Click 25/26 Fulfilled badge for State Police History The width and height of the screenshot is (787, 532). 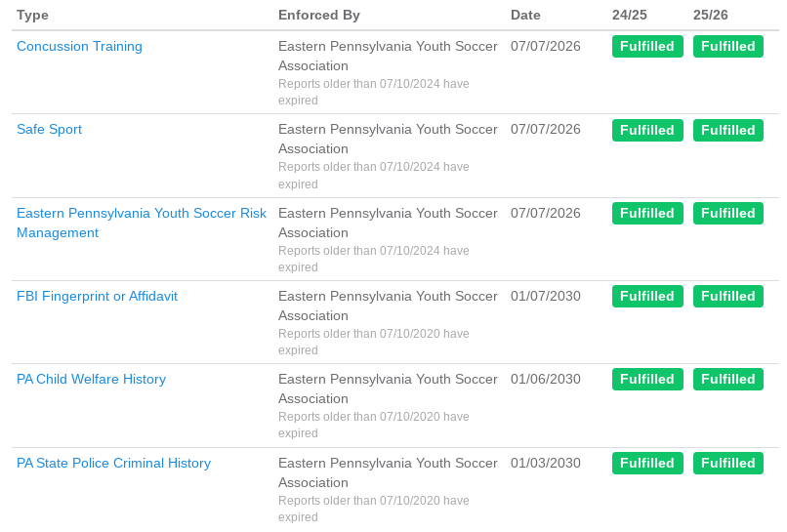point(728,463)
